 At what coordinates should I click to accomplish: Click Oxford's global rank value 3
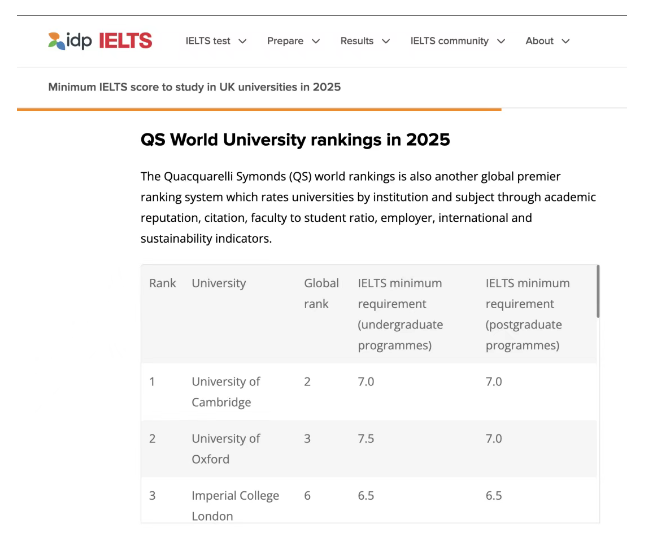tap(307, 439)
